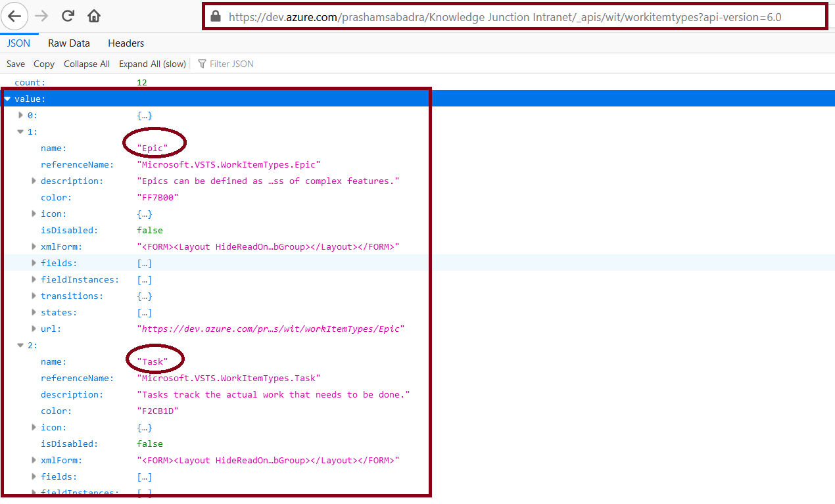Click the Epic transitions {…} value
835x504 pixels.
coord(145,296)
